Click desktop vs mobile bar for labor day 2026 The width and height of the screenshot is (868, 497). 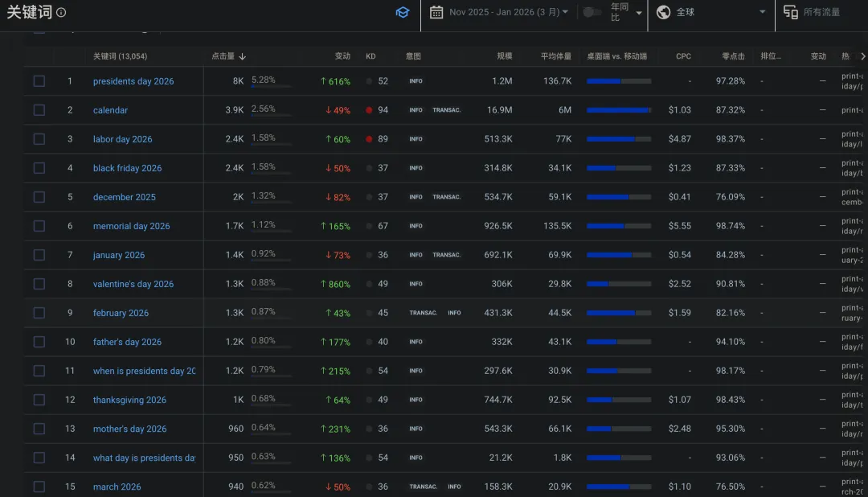619,139
